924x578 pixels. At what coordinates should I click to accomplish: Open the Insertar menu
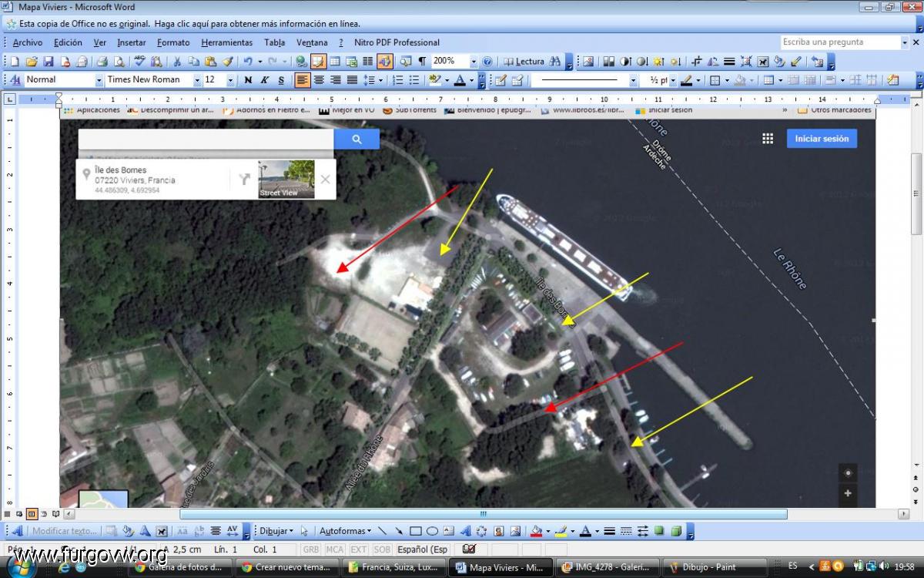click(131, 42)
